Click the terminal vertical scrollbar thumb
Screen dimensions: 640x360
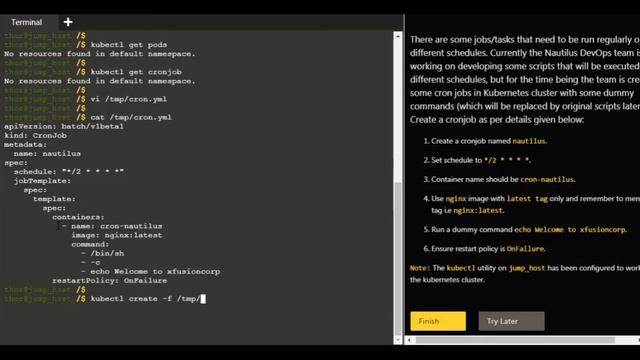pos(398,258)
